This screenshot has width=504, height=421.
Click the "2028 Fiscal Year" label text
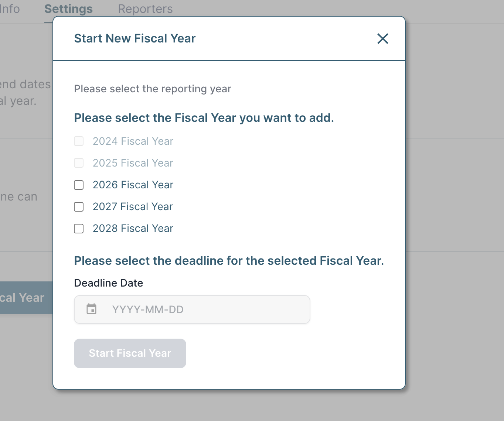pyautogui.click(x=133, y=229)
